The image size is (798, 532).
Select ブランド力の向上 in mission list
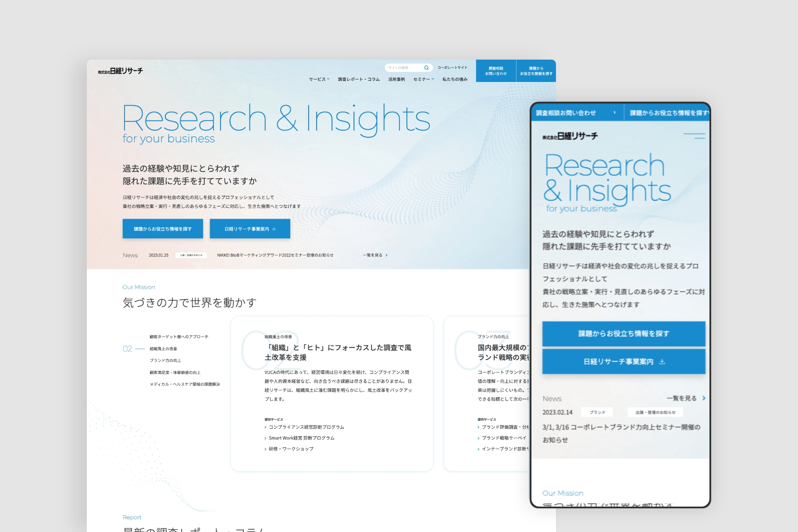pyautogui.click(x=165, y=361)
